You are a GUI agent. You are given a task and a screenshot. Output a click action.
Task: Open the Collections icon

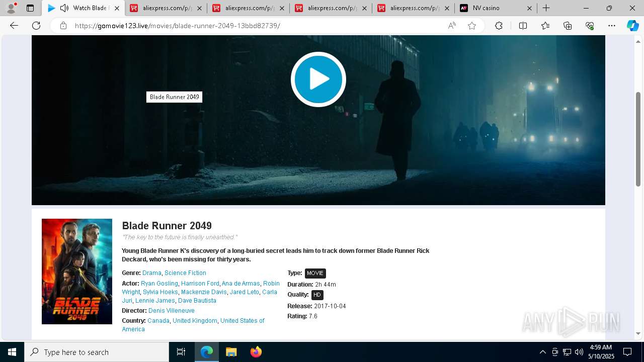[x=568, y=26]
